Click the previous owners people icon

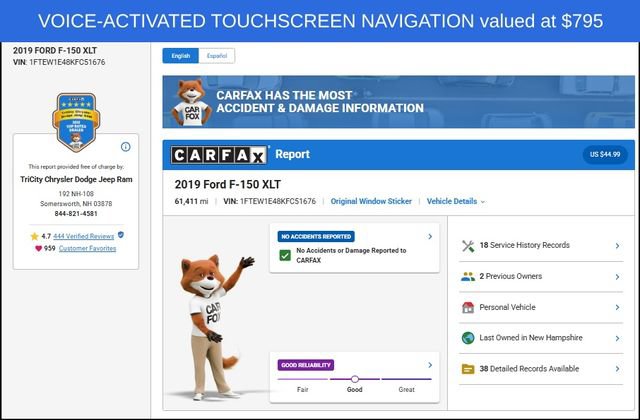pos(468,277)
